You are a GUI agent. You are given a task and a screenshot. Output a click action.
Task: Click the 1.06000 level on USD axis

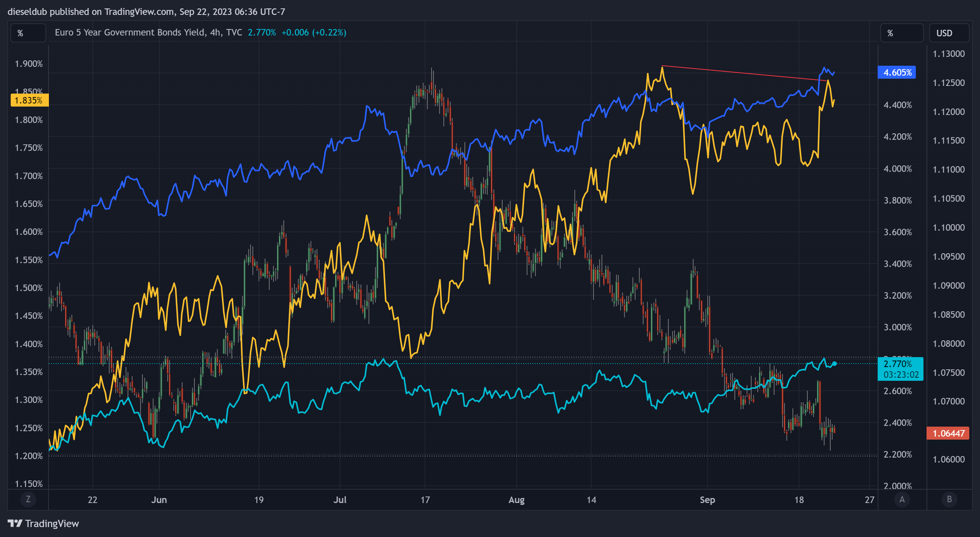[949, 459]
